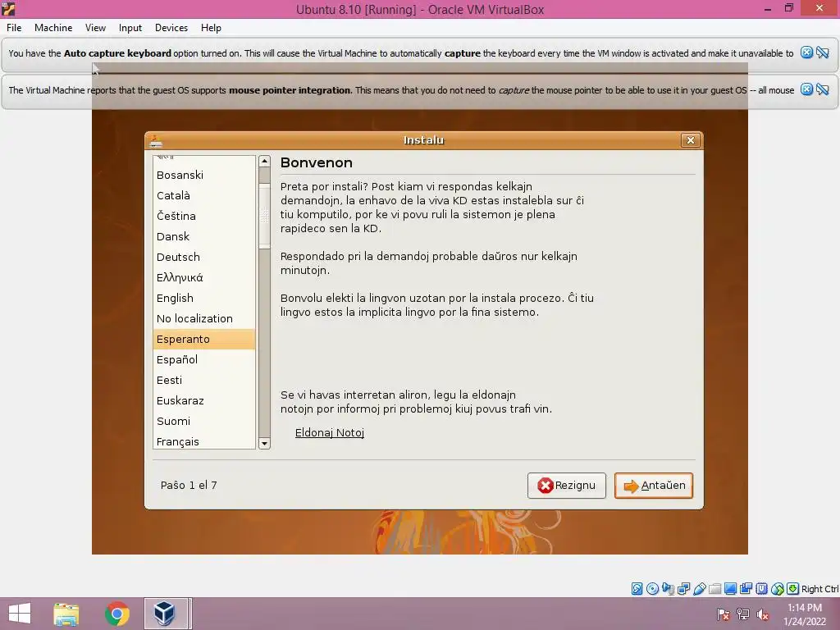Click language list scroll down arrow
Image resolution: width=840 pixels, height=630 pixels.
coord(264,444)
